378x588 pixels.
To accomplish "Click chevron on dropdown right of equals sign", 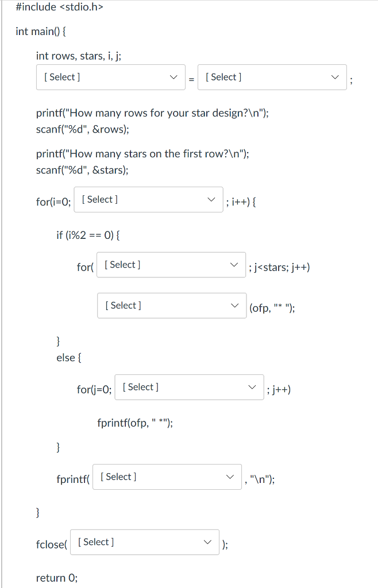I will pyautogui.click(x=335, y=76).
